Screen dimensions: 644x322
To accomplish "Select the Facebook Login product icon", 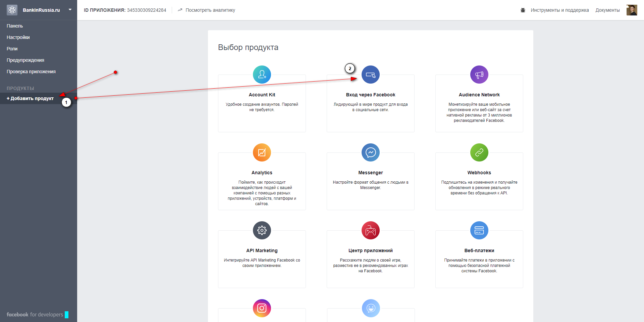I will click(x=371, y=75).
